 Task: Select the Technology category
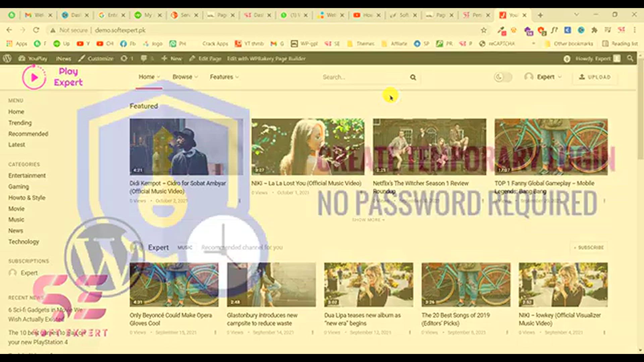click(x=24, y=241)
